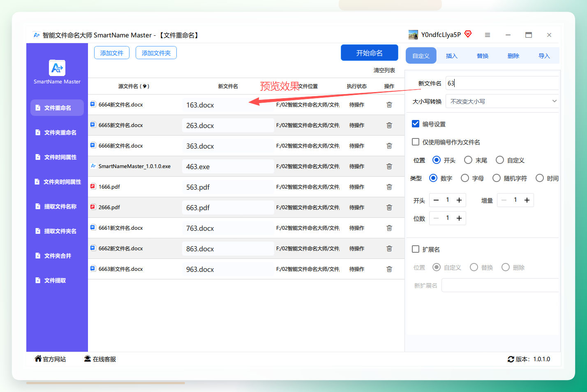The width and height of the screenshot is (587, 392).
Task: Select the 末尾 position radio button
Action: pyautogui.click(x=468, y=160)
